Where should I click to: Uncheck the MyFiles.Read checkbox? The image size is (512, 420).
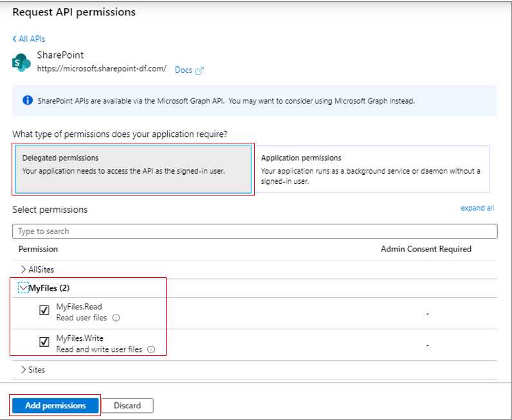[44, 310]
